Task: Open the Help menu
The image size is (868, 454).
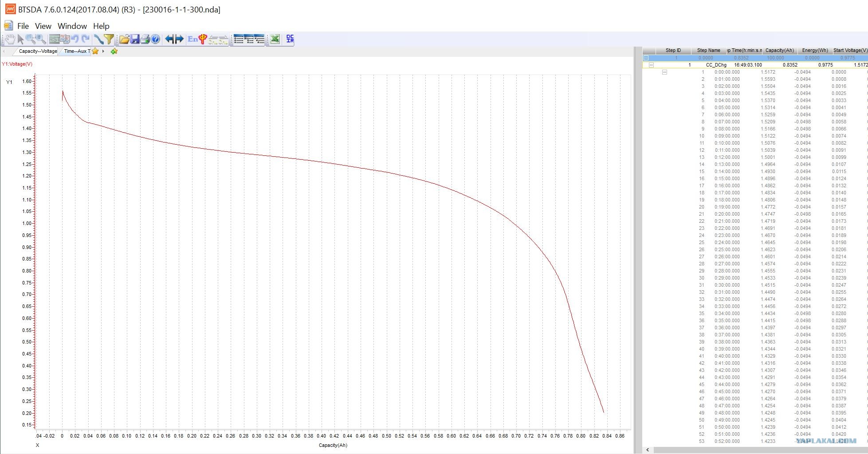Action: [101, 26]
